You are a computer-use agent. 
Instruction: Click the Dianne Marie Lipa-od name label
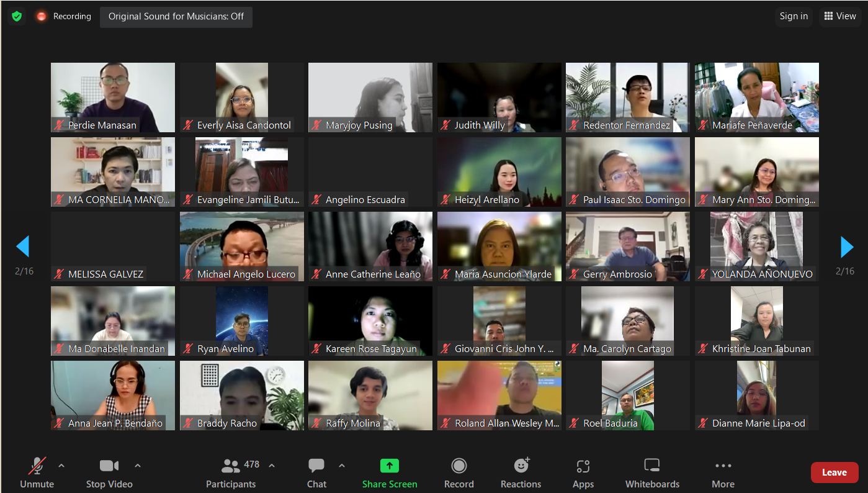click(759, 423)
